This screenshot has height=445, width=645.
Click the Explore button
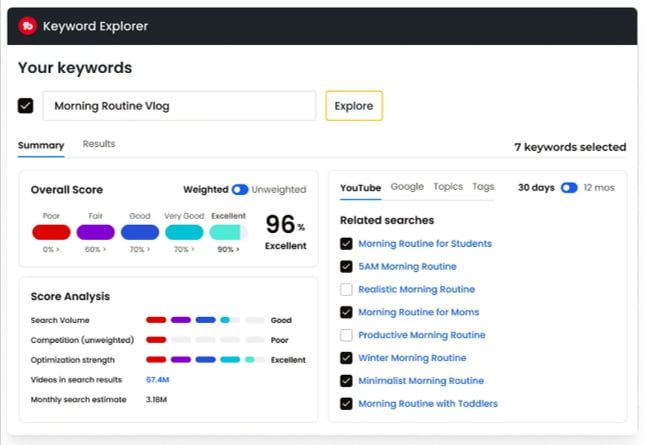click(354, 106)
